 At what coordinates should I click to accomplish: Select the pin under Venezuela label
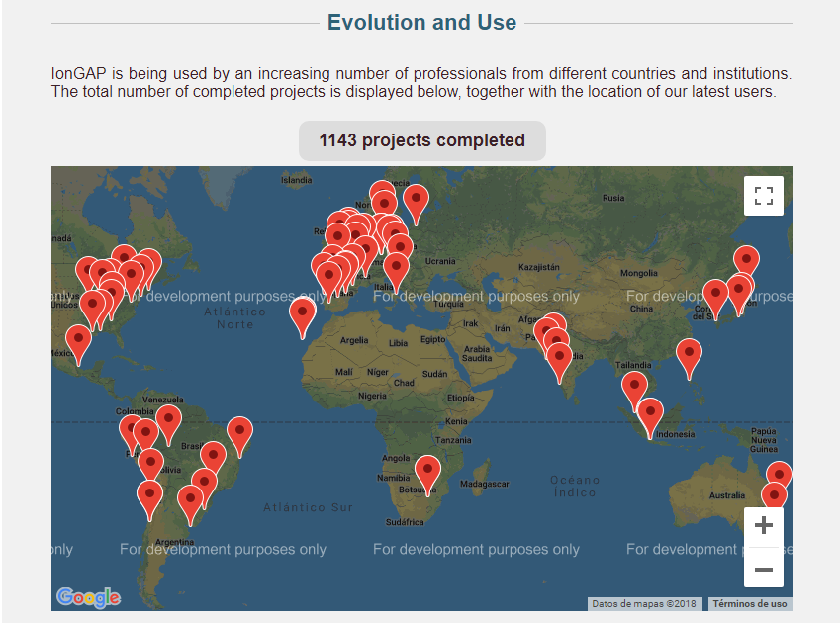pos(168,421)
